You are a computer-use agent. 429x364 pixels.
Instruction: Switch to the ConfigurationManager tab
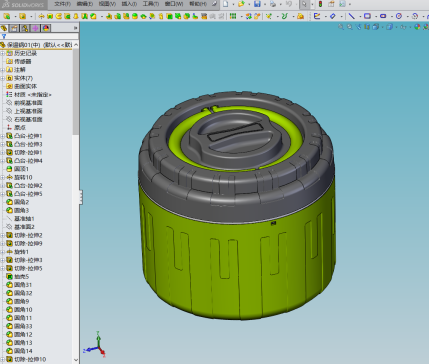[25, 28]
